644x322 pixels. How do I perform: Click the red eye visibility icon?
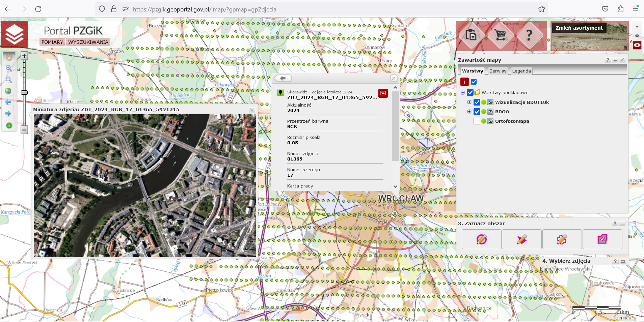click(x=637, y=45)
